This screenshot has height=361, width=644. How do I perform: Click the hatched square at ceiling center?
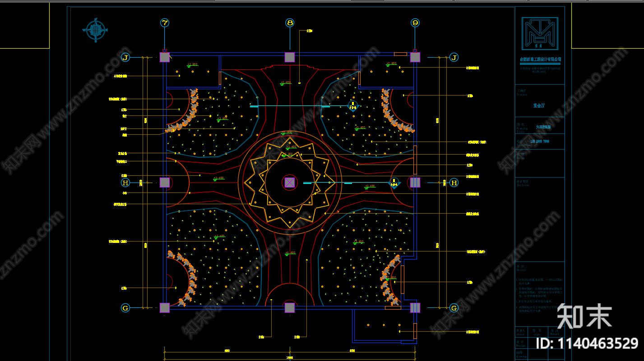[290, 183]
